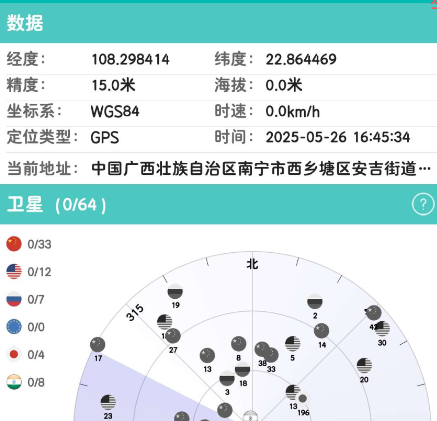Screen dimensions: 437x421
Task: Tap the latitude value 22.864469
Action: 301,59
